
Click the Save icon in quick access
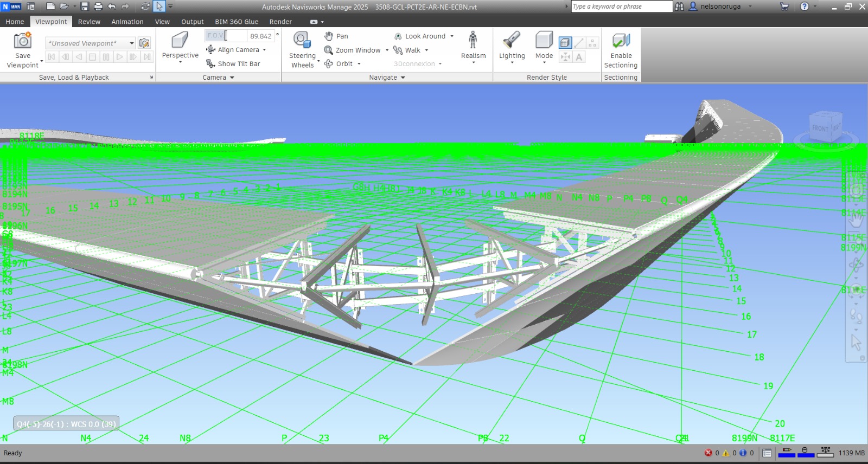click(85, 7)
